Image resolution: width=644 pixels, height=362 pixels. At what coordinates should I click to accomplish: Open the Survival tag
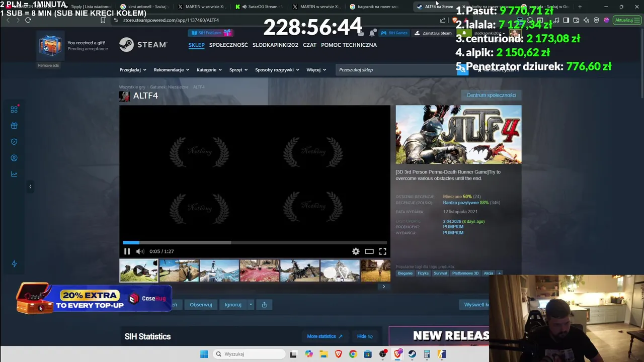(x=440, y=274)
